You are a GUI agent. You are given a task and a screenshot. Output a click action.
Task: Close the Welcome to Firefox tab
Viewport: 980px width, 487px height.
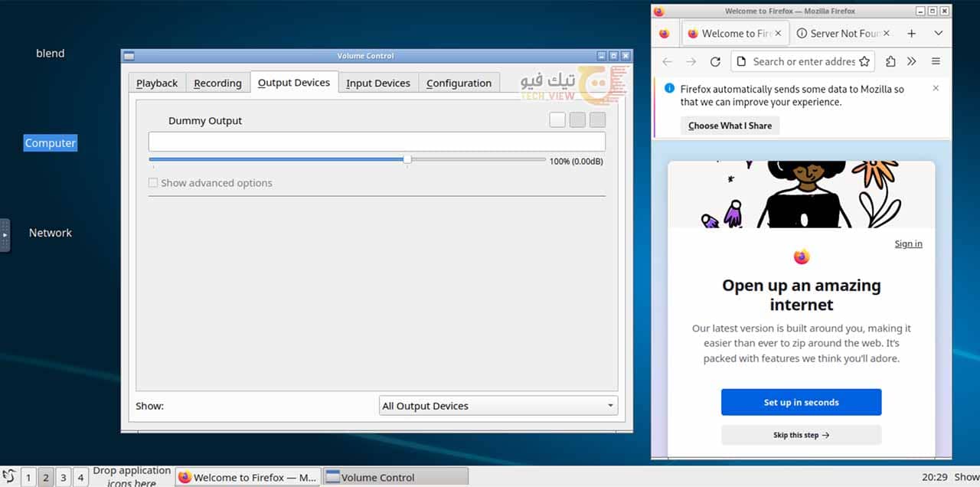[778, 34]
